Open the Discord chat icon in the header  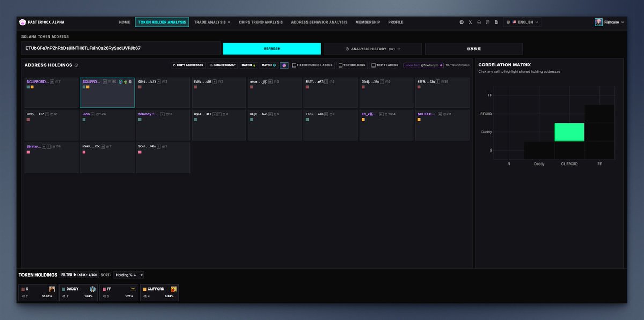487,22
